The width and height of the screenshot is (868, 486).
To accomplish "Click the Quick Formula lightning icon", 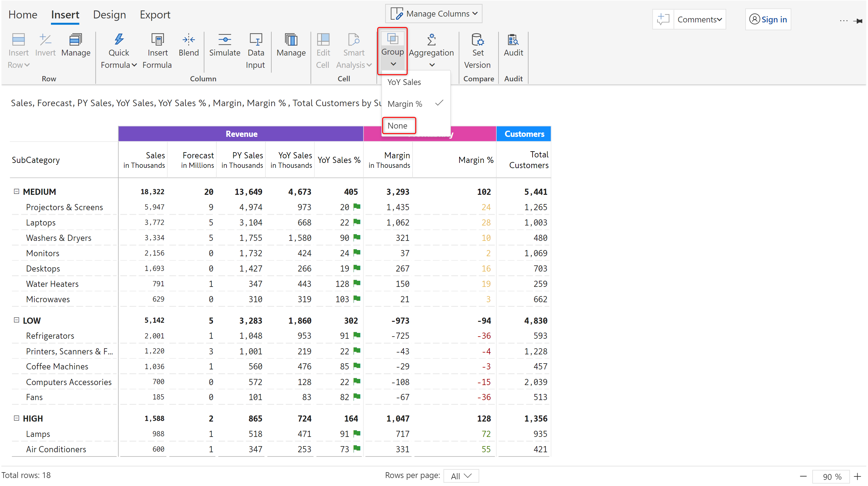I will [x=118, y=40].
